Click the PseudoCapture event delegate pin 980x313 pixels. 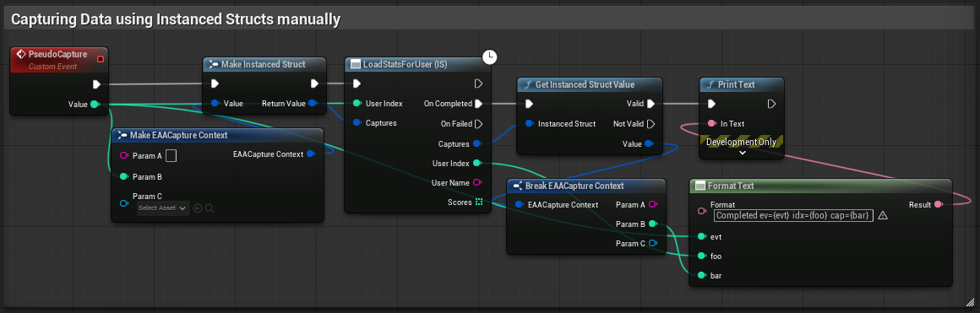(x=101, y=59)
